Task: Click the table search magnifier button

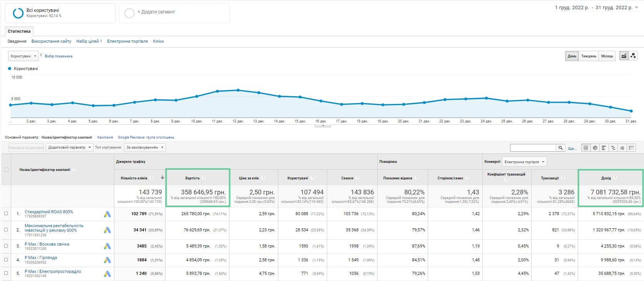Action: click(x=560, y=148)
